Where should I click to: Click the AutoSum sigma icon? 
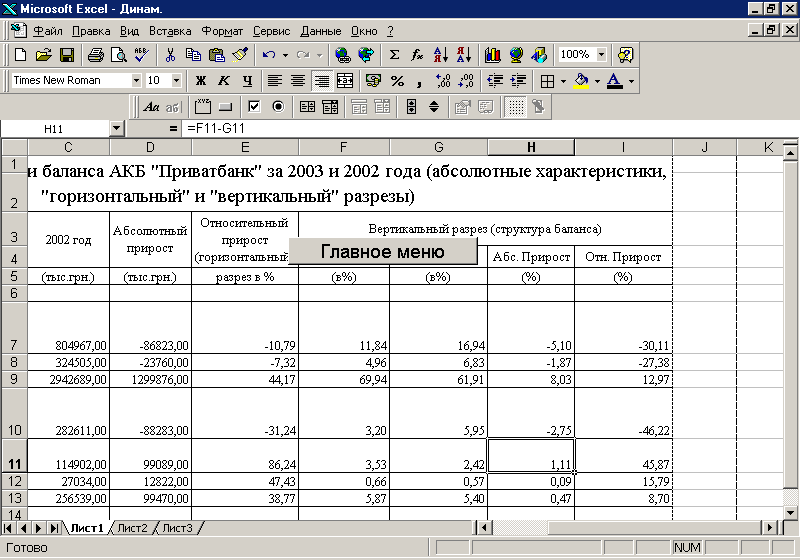click(x=394, y=55)
